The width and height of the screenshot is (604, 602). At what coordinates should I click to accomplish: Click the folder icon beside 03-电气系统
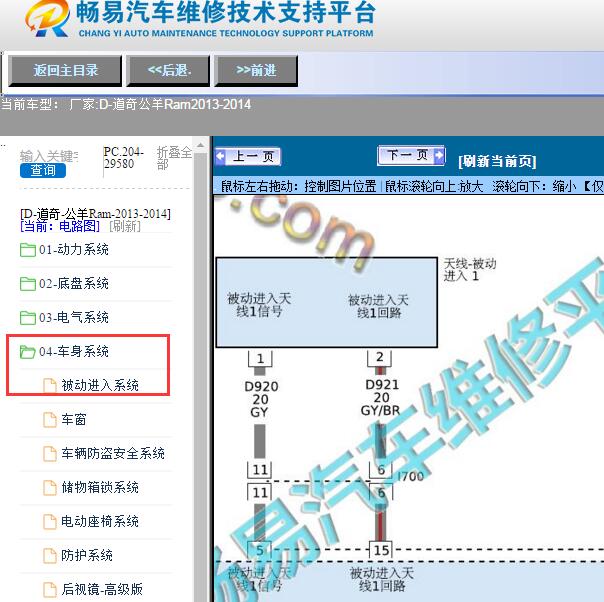click(x=28, y=318)
